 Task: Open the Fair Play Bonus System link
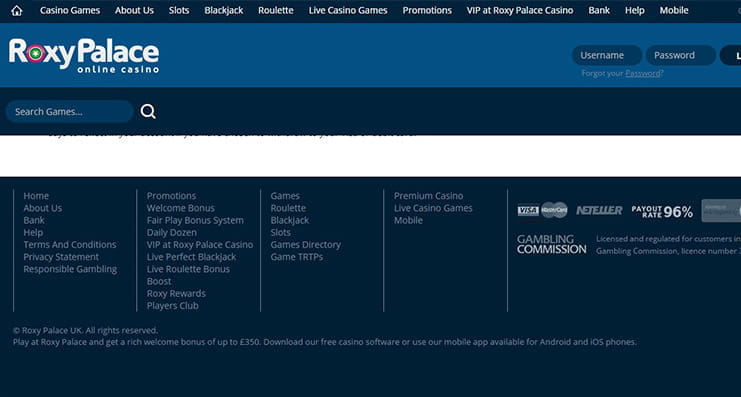coord(195,220)
